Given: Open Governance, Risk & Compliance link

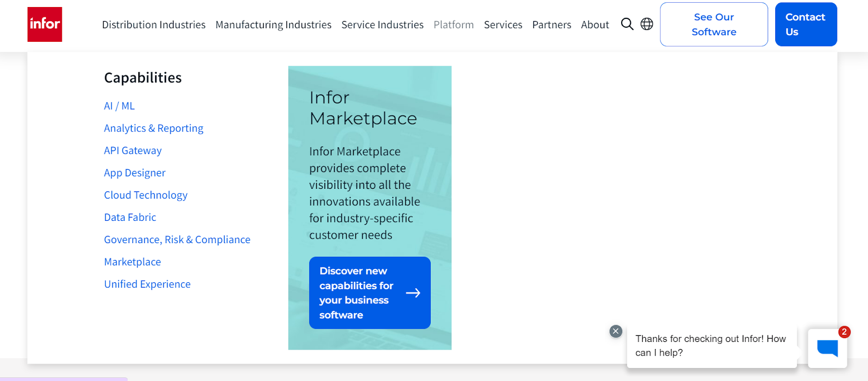Looking at the screenshot, I should tap(177, 239).
